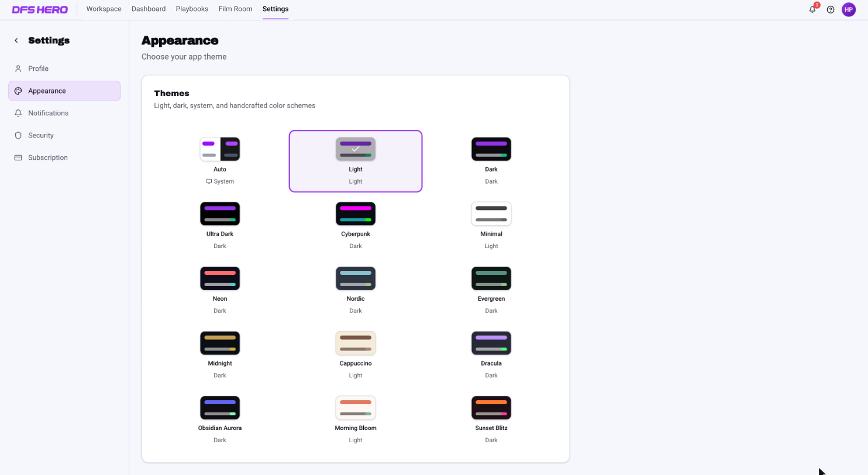
Task: Pick the Nordic theme swatch
Action: click(x=356, y=278)
